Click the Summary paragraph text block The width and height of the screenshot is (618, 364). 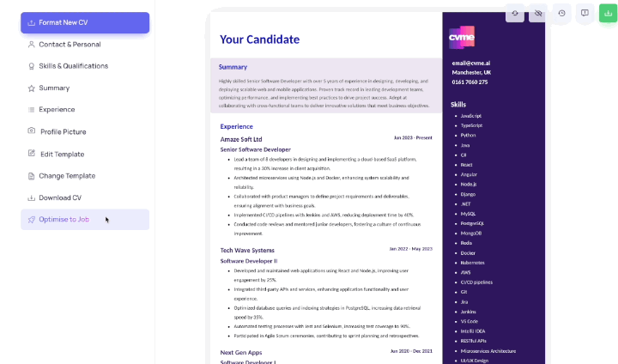[x=324, y=95]
